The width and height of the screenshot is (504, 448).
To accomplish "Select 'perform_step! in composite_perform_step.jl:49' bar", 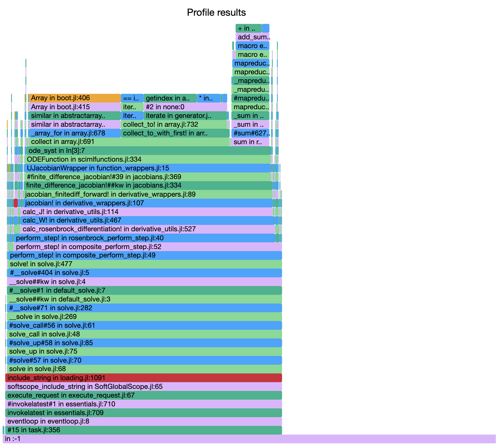I will tap(145, 255).
